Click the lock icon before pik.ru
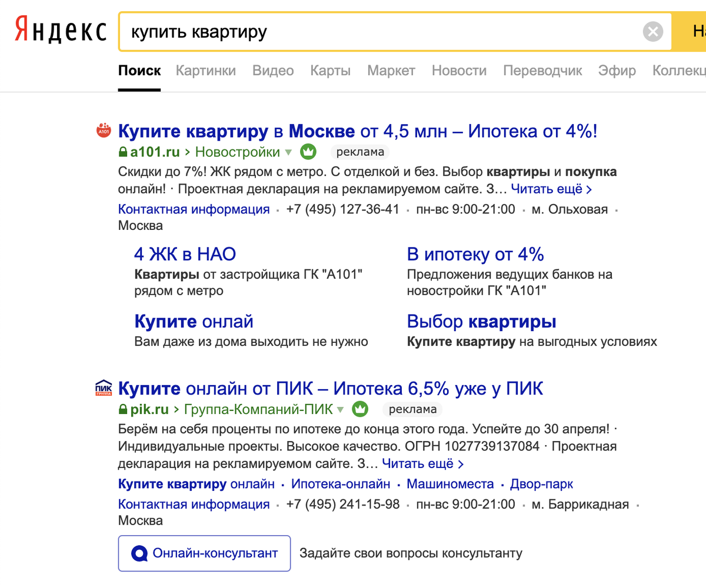The height and width of the screenshot is (588, 706). [x=123, y=409]
